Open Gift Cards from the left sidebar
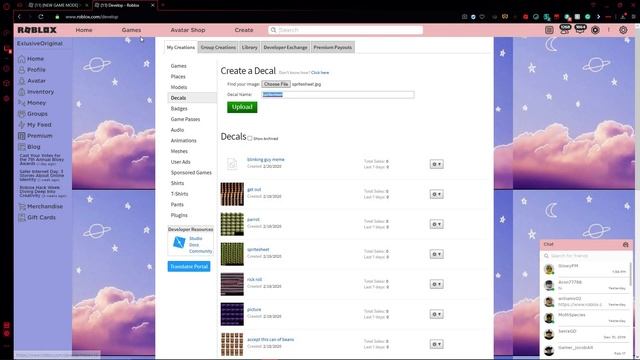The image size is (640, 360). (37, 218)
